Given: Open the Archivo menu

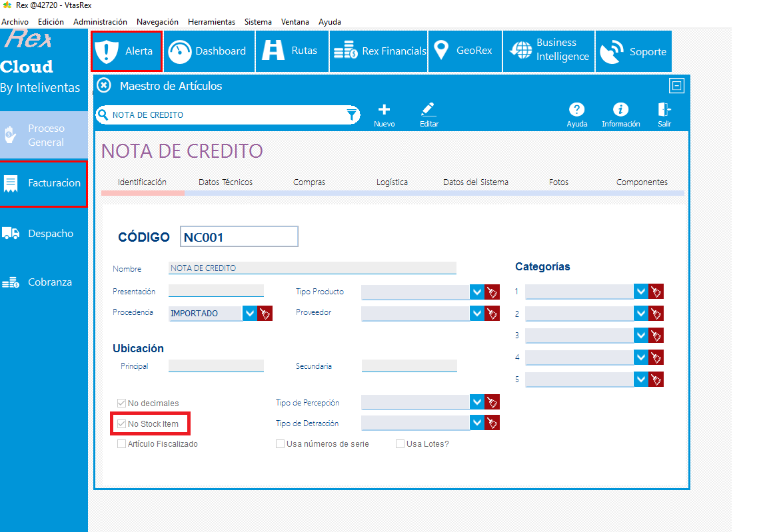Looking at the screenshot, I should 15,22.
